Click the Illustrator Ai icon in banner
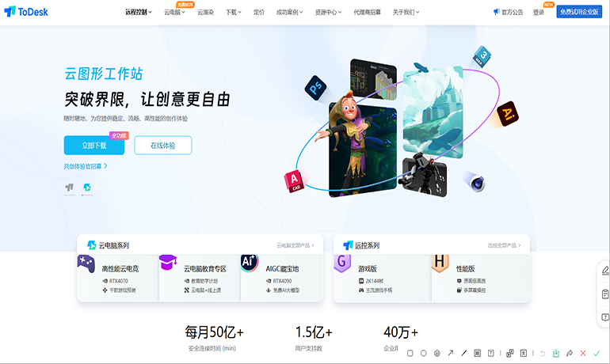610x364 pixels. click(508, 114)
